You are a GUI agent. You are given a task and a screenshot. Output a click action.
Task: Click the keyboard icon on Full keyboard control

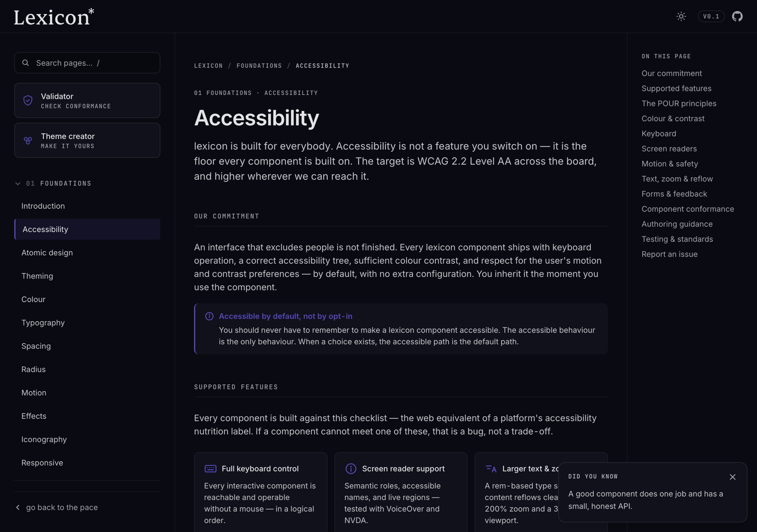(x=211, y=469)
